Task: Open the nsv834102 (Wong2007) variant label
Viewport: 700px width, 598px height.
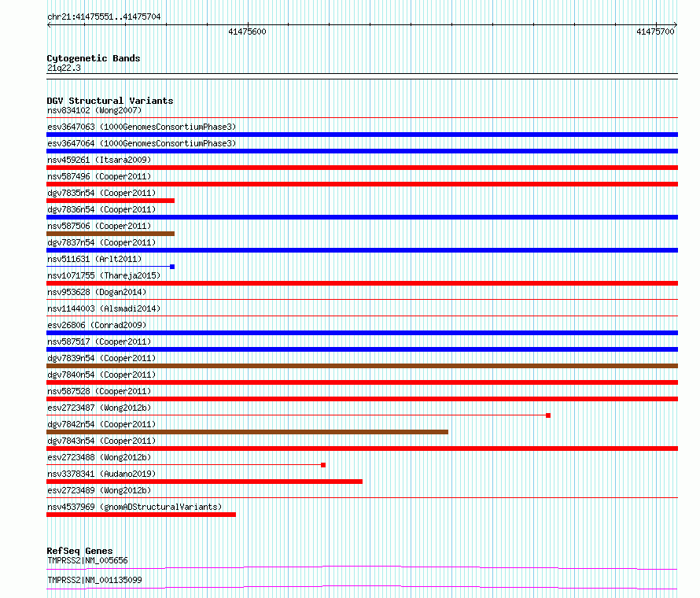Action: coord(94,110)
